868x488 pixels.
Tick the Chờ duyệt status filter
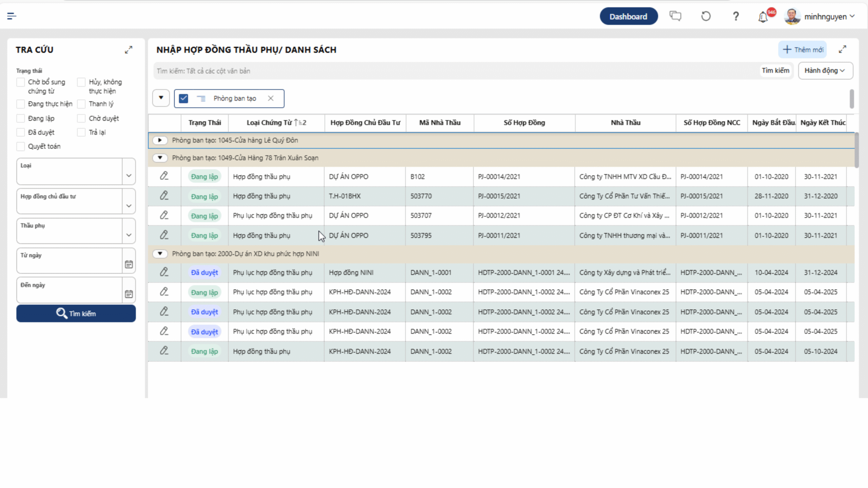[x=81, y=118]
